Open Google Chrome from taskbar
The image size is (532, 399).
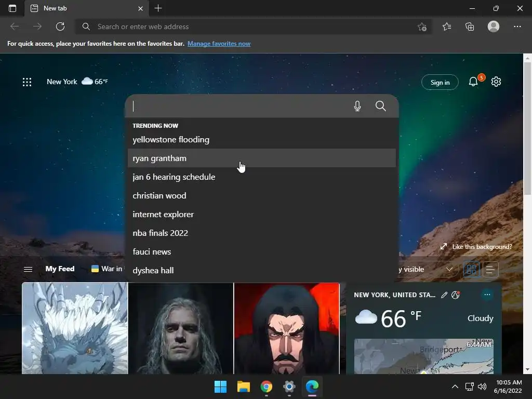(x=267, y=387)
